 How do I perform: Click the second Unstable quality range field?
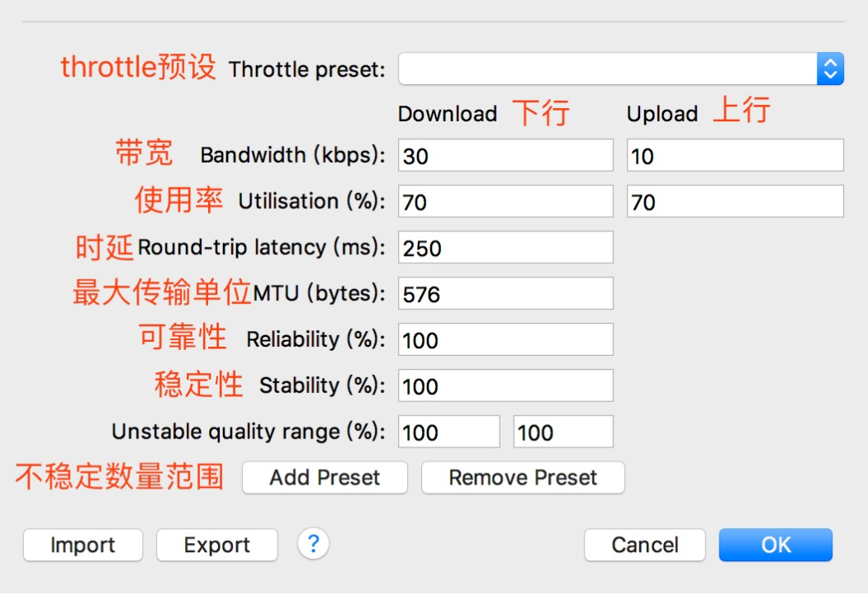tap(562, 431)
